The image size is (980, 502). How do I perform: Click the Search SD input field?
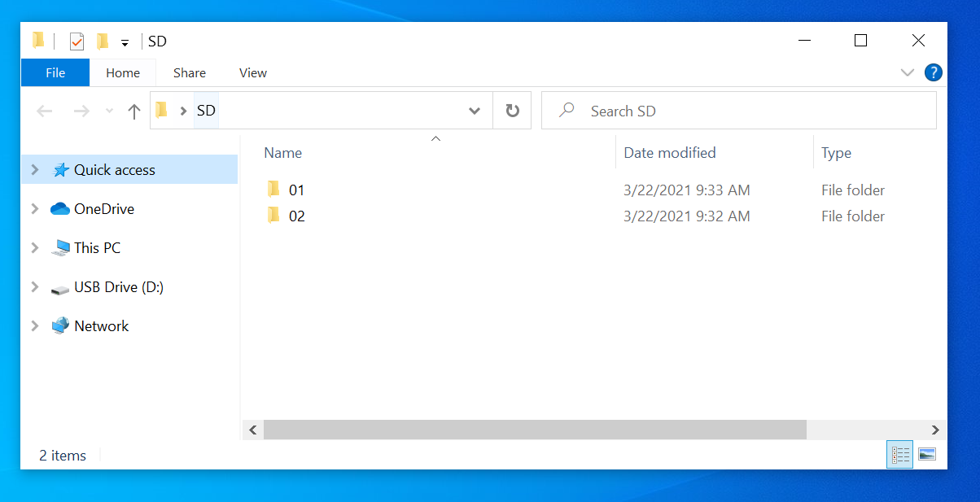pyautogui.click(x=739, y=111)
